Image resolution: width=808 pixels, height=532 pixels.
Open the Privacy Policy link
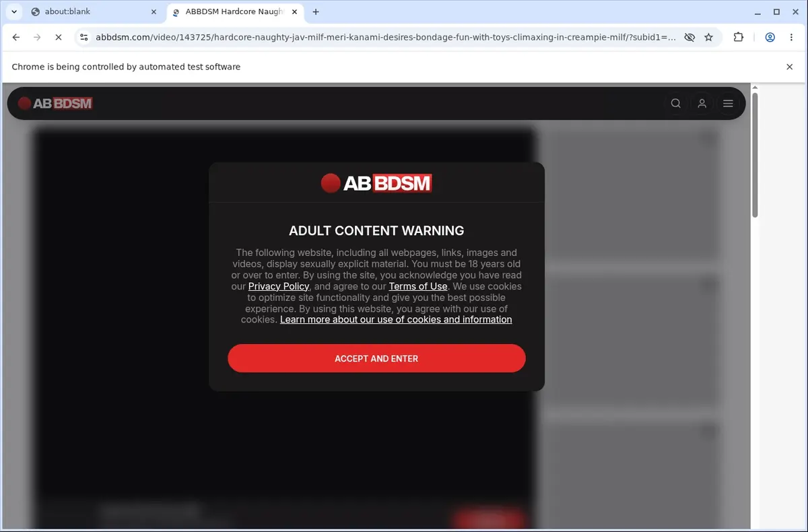click(x=279, y=286)
